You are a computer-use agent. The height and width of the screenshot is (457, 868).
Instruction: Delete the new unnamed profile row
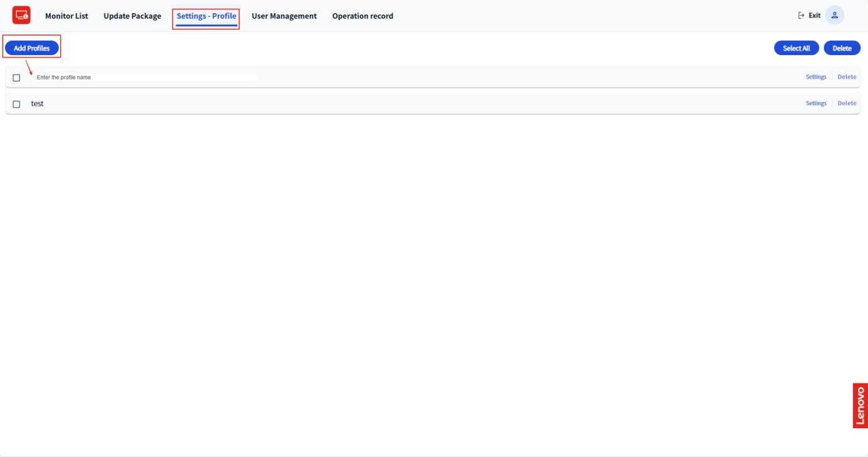pos(847,77)
